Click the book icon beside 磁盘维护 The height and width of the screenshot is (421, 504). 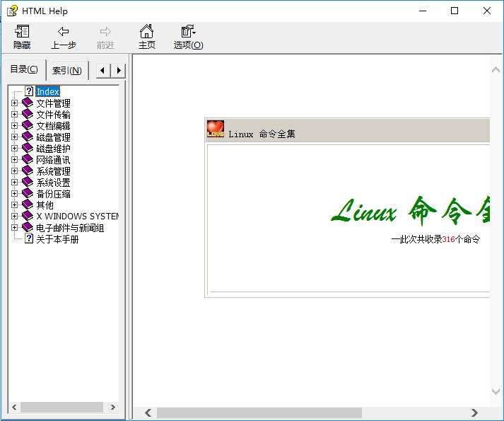coord(28,148)
